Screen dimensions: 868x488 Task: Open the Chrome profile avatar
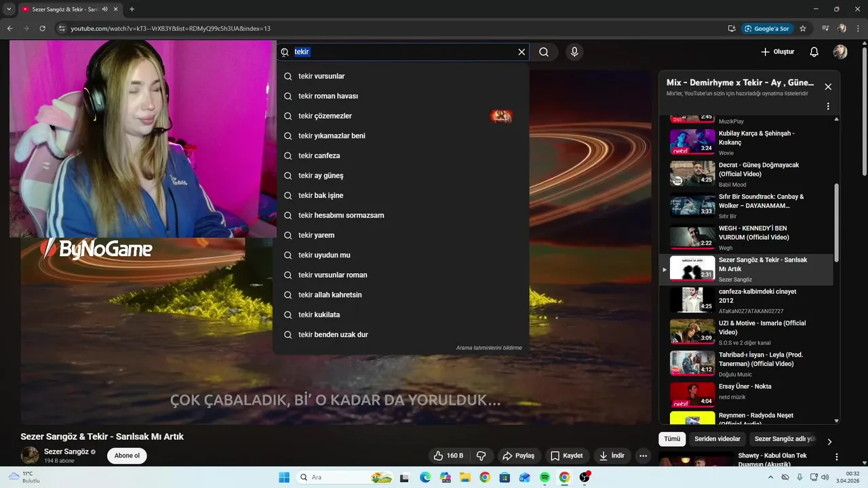pos(842,28)
